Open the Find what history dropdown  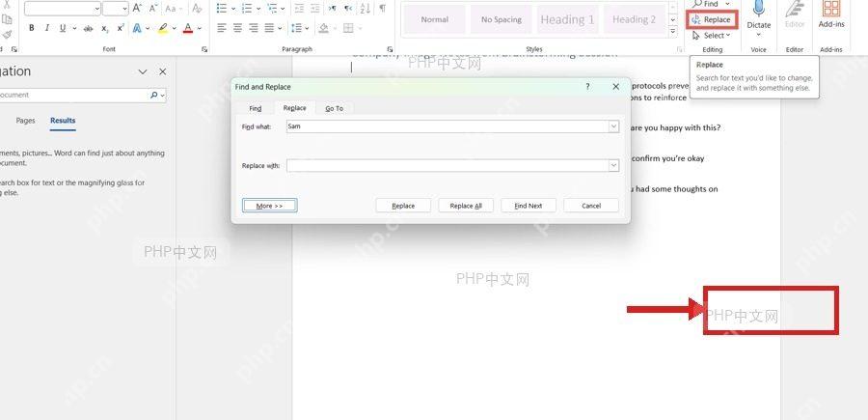click(613, 126)
